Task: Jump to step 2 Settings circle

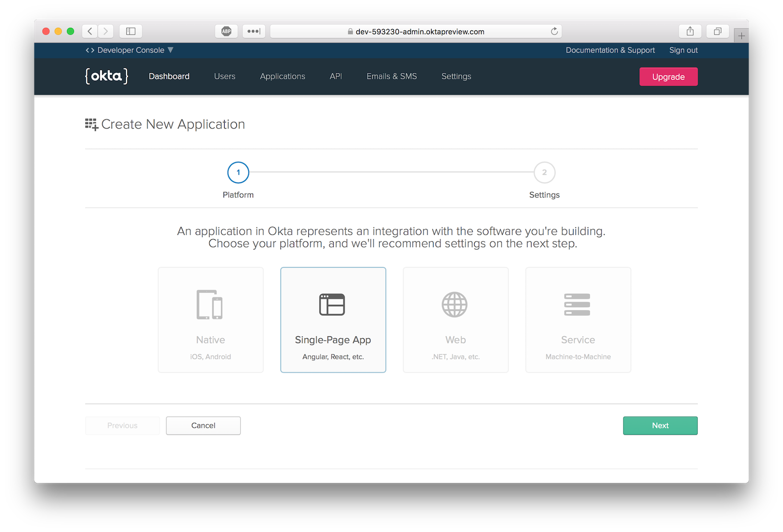Action: point(544,172)
